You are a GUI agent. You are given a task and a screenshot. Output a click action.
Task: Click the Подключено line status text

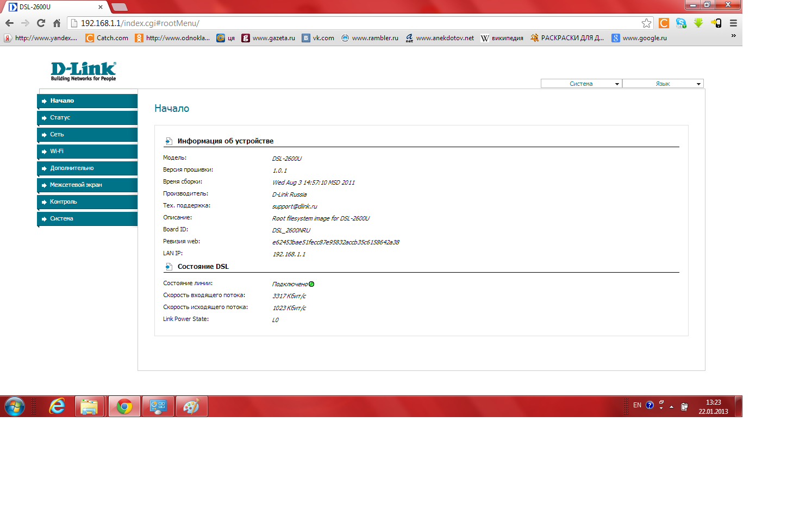(x=290, y=284)
